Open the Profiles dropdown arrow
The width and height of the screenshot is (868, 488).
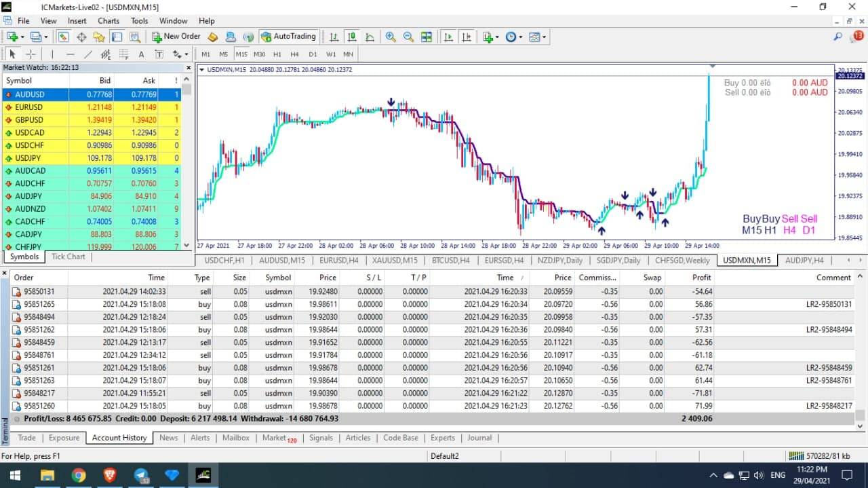(45, 37)
